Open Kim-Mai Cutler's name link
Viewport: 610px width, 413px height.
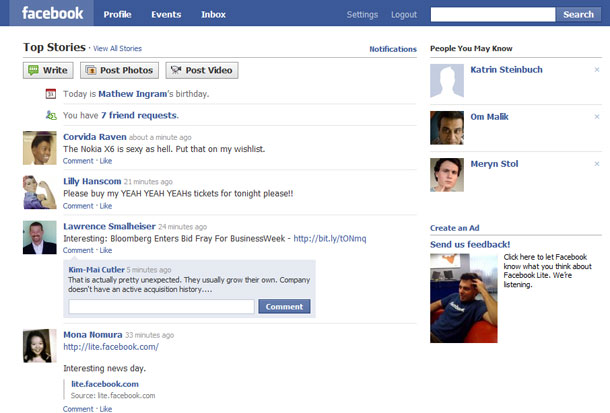pos(96,270)
